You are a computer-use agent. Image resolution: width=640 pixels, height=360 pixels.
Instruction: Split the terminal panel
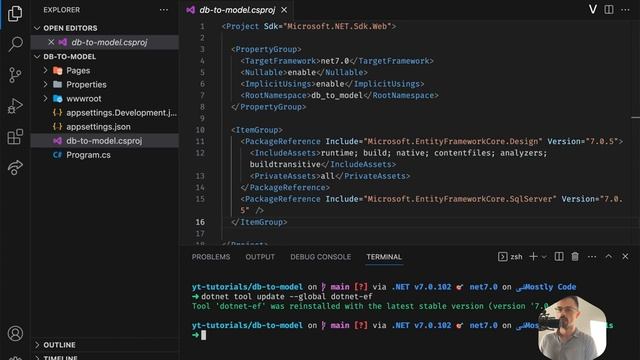coord(559,256)
